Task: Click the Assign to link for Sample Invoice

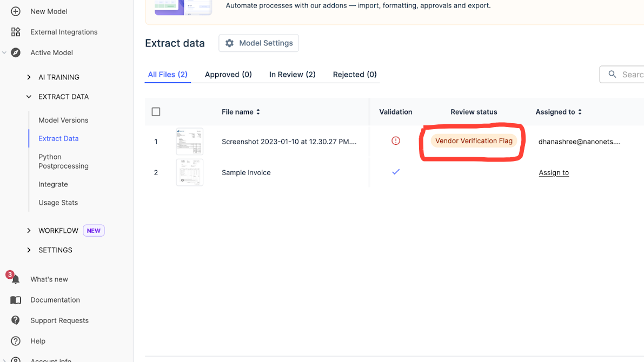Action: tap(554, 173)
